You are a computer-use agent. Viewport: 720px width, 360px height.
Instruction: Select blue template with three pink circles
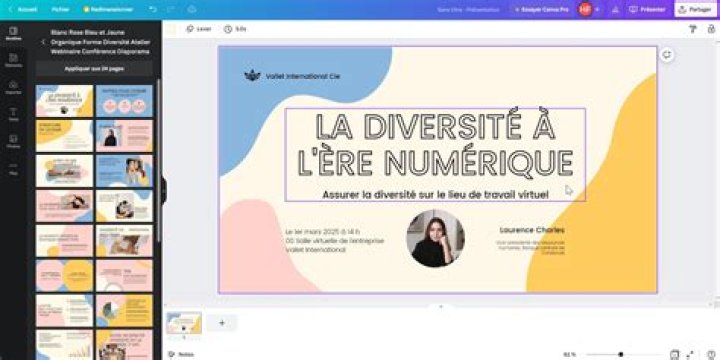(124, 101)
